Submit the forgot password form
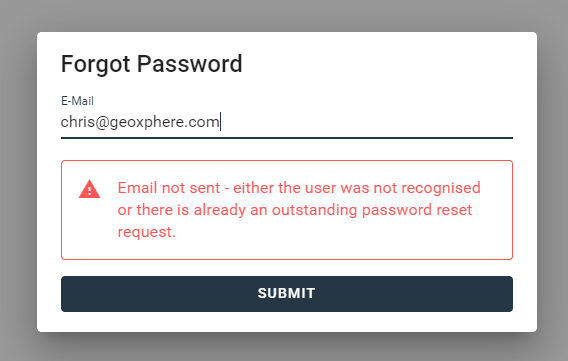The image size is (568, 361). pyautogui.click(x=287, y=294)
